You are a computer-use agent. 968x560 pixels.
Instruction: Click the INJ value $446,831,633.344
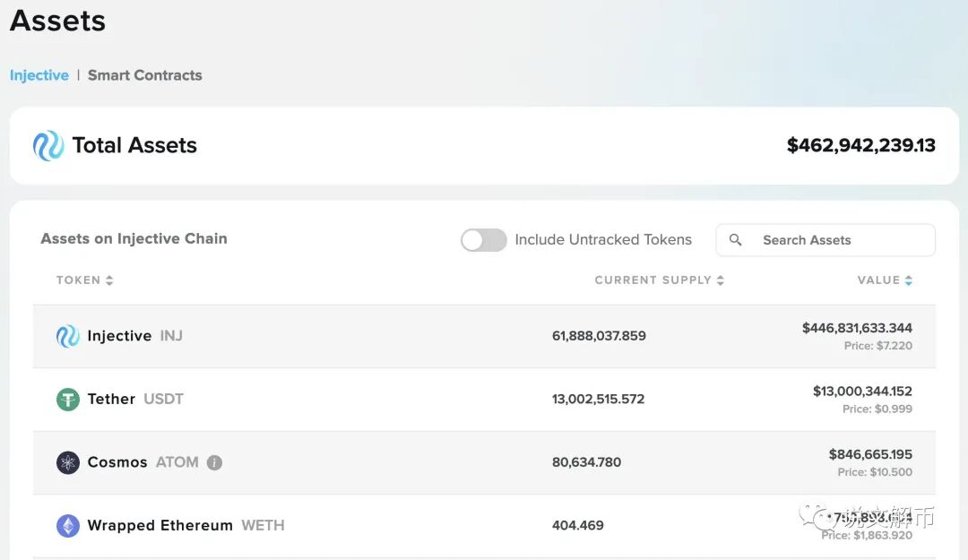(857, 328)
